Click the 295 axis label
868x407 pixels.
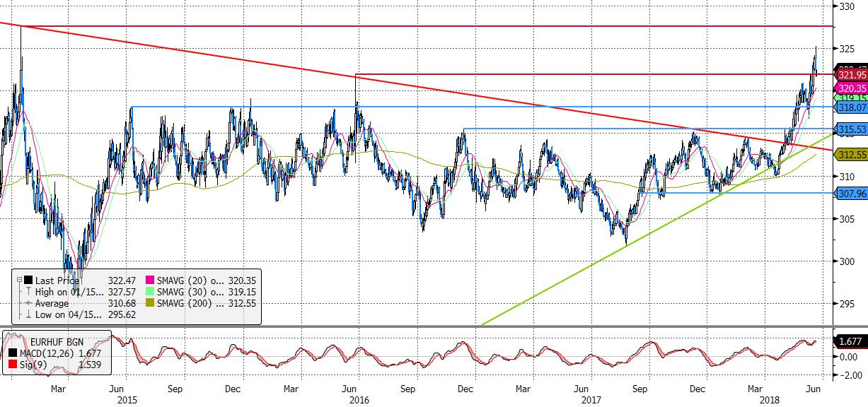pos(847,303)
